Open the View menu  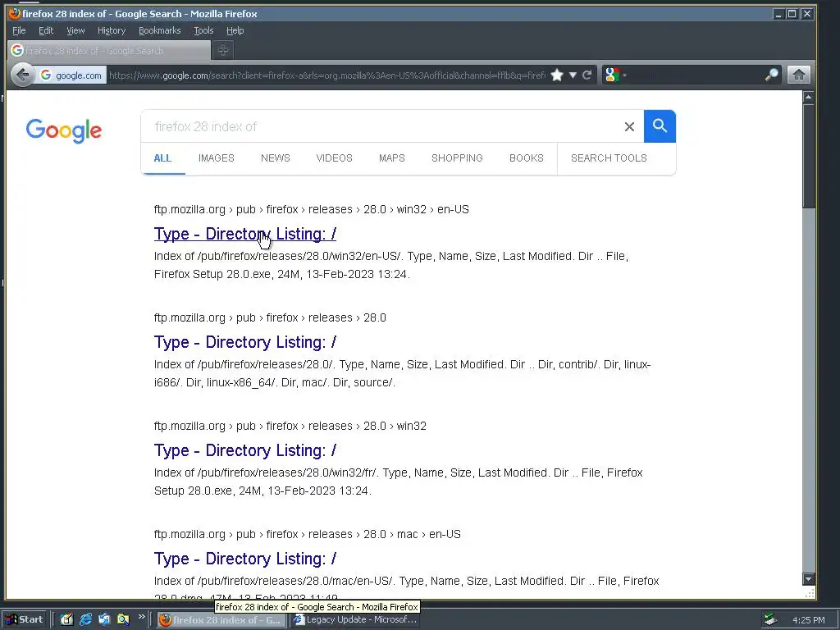pyautogui.click(x=75, y=30)
